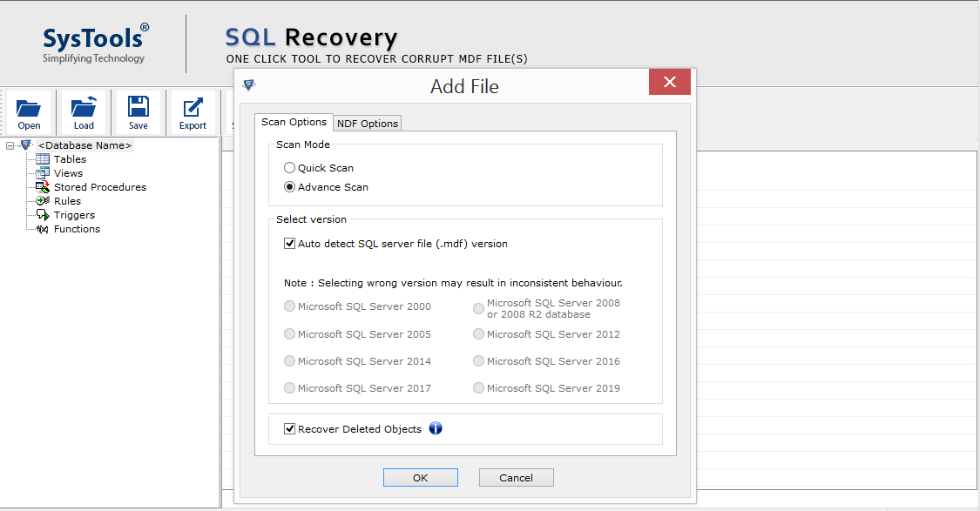Viewport: 980px width, 511px height.
Task: Uncheck Auto detect SQL server file version
Action: (289, 244)
